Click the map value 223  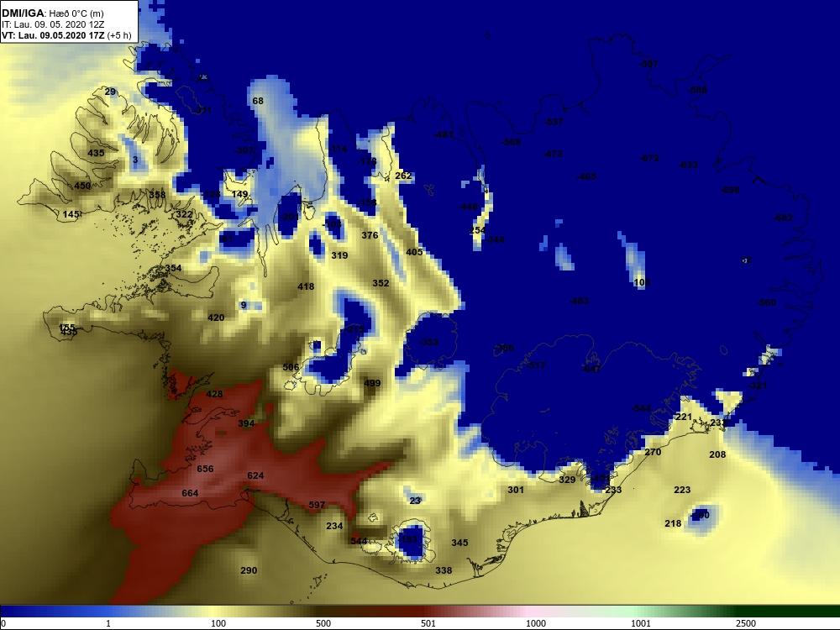tap(682, 491)
